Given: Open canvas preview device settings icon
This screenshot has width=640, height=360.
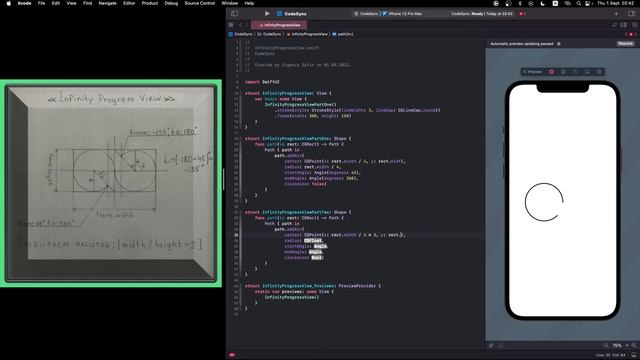Looking at the screenshot, I should coord(587,72).
